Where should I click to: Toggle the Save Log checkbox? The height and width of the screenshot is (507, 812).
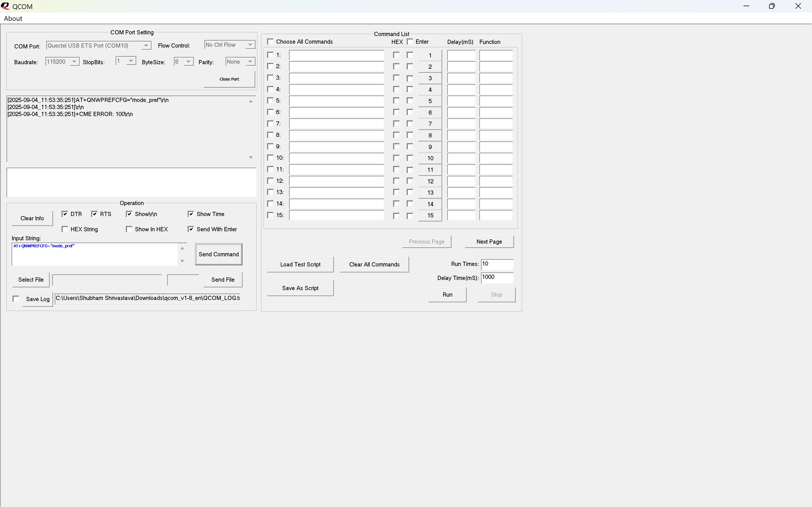tap(16, 299)
